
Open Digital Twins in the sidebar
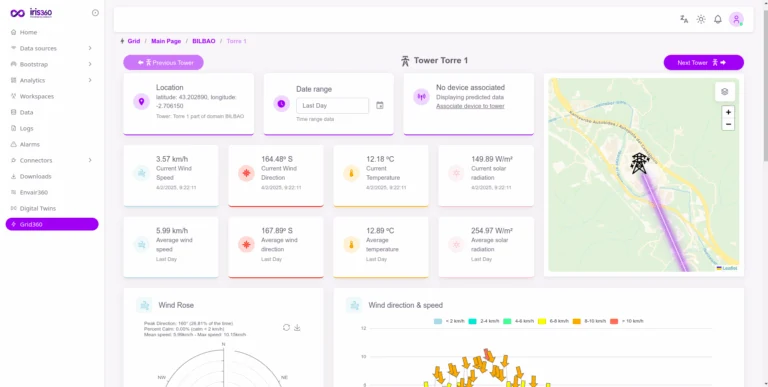(x=37, y=208)
